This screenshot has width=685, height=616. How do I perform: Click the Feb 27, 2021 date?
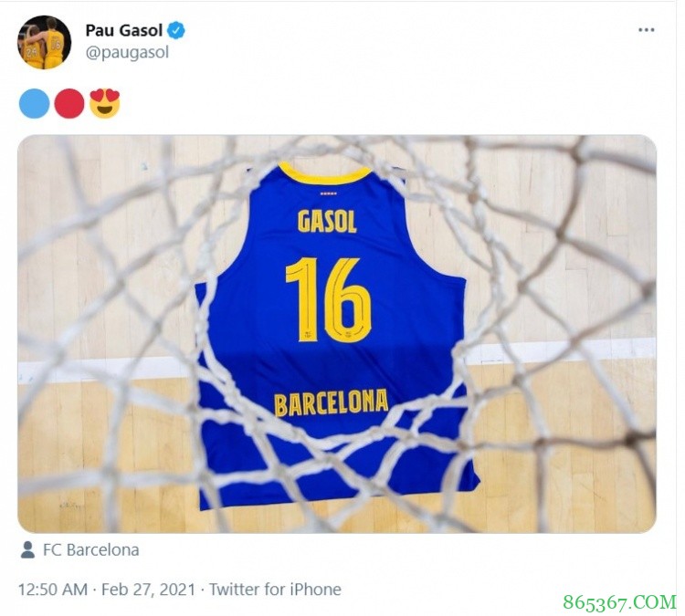[151, 590]
